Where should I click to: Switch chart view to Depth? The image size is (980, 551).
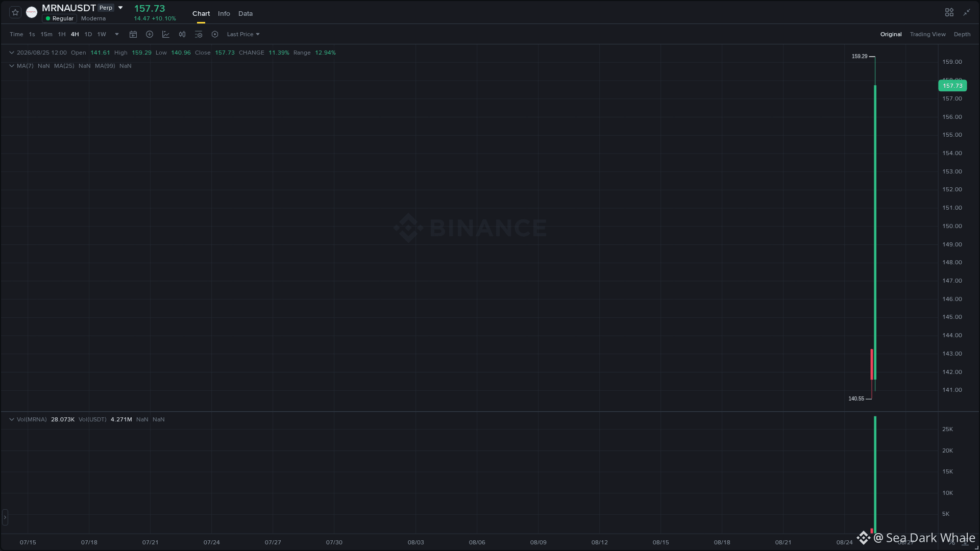pyautogui.click(x=962, y=34)
